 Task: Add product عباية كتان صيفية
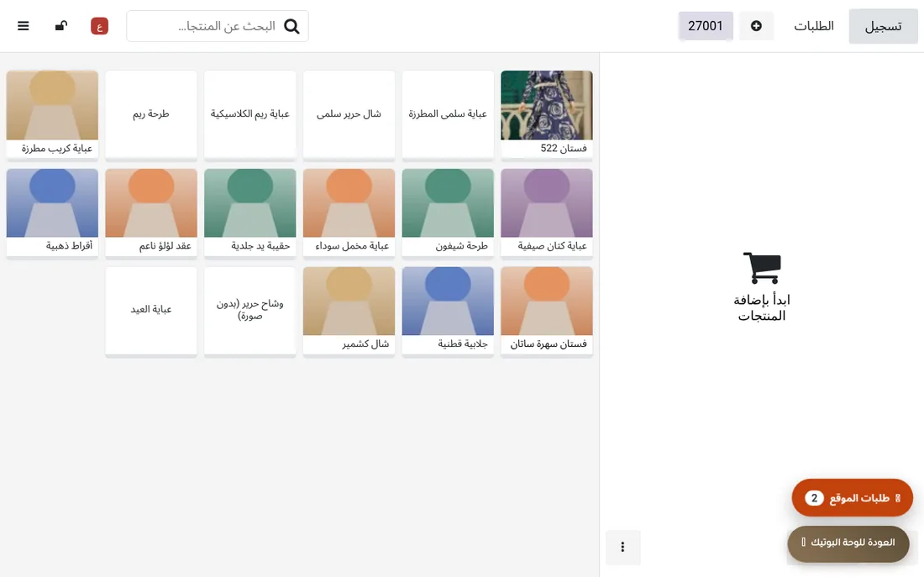click(547, 212)
